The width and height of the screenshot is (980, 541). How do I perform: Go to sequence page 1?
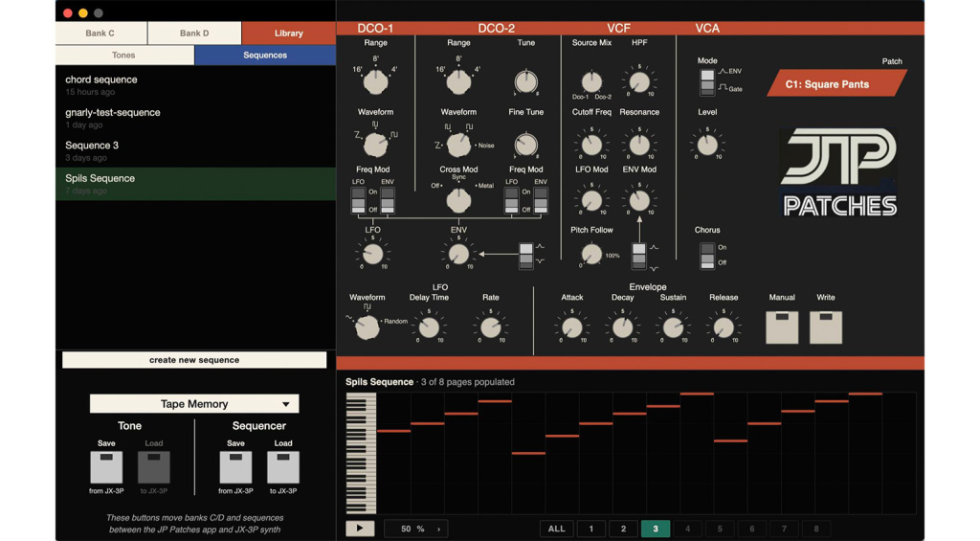(x=591, y=530)
